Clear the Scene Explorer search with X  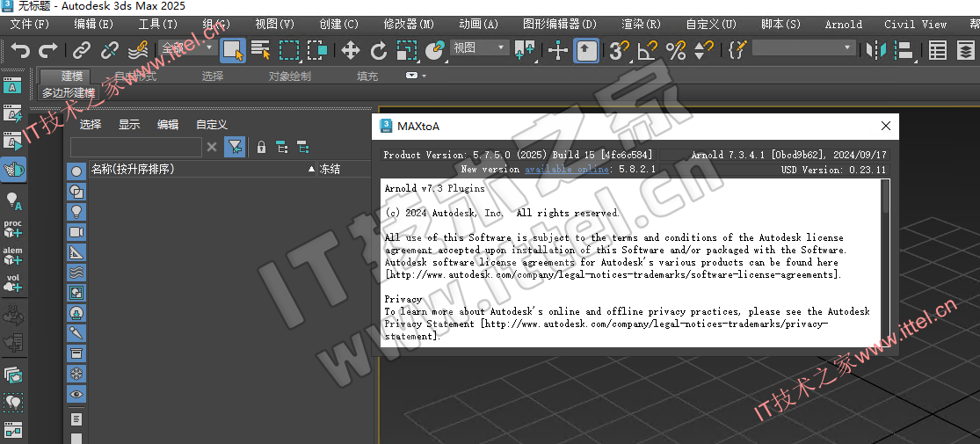click(212, 147)
